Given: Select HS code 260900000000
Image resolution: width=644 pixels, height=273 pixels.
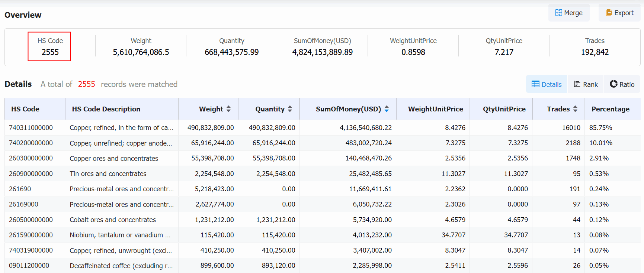Looking at the screenshot, I should pos(31,174).
